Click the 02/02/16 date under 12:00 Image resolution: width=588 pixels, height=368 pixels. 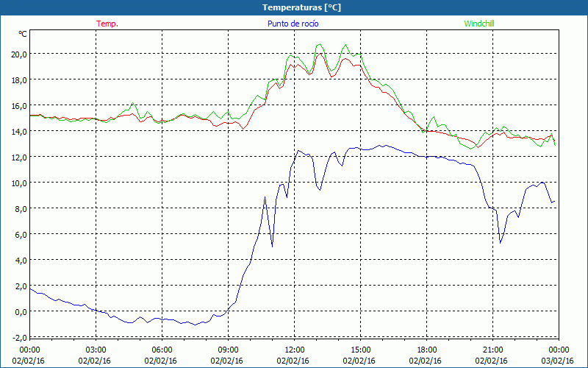(293, 361)
